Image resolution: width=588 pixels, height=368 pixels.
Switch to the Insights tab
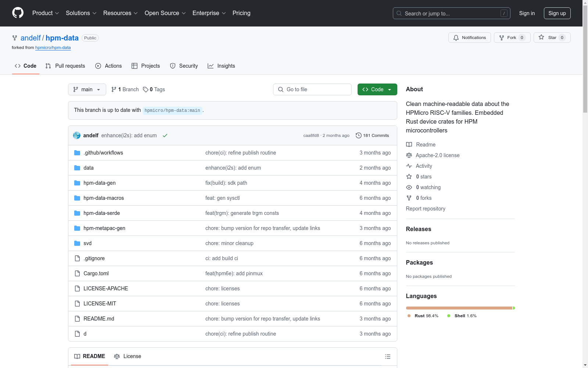point(221,66)
